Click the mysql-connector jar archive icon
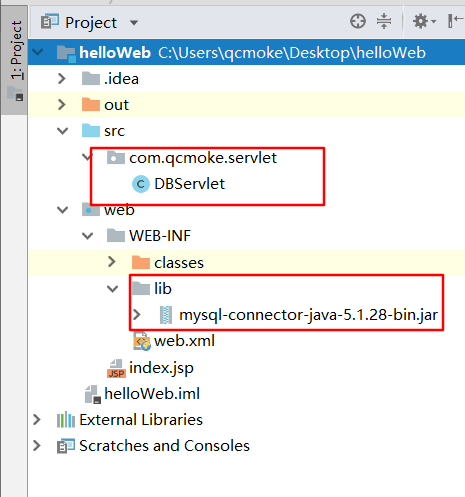 (166, 315)
